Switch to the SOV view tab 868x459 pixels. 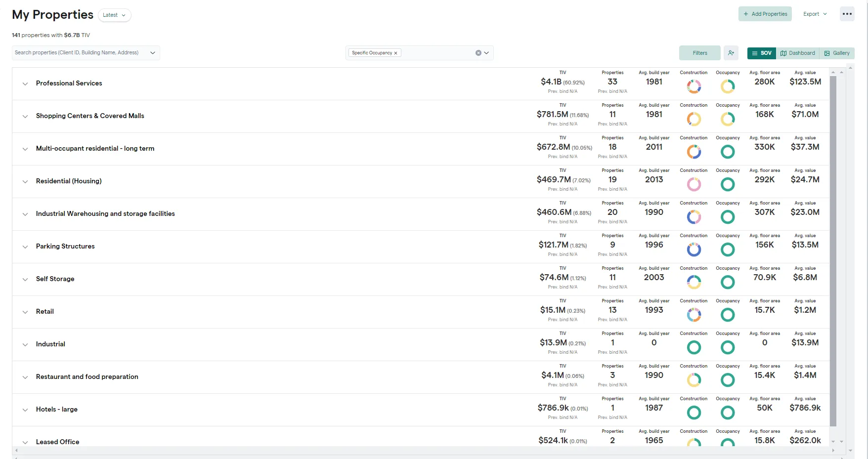(x=761, y=53)
